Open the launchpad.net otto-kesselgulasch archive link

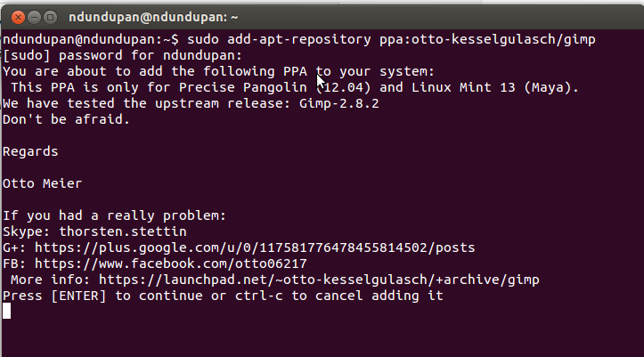(319, 280)
